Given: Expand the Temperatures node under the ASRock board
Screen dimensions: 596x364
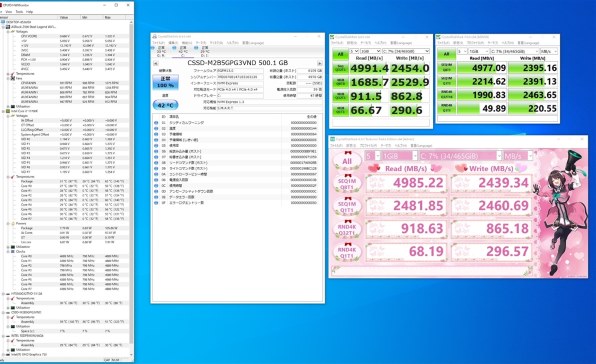Looking at the screenshot, I should (8, 74).
